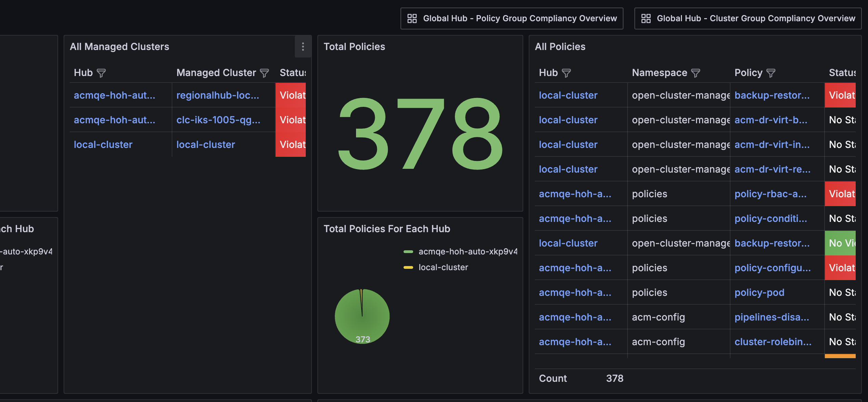
Task: Click Namespace column filter icon
Action: tap(696, 73)
